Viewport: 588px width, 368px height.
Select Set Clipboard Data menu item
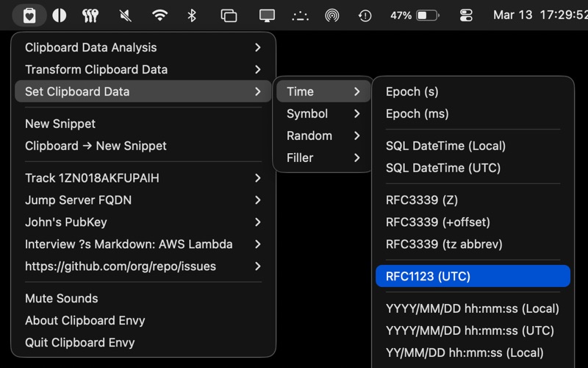(x=143, y=91)
